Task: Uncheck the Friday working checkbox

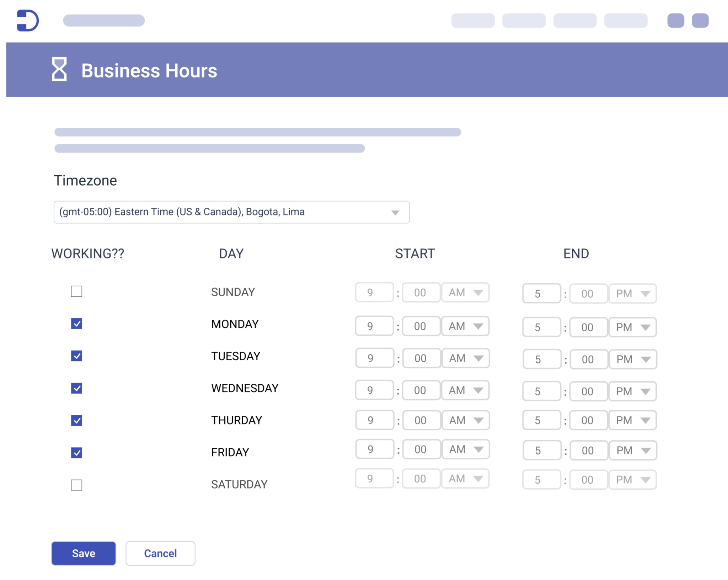Action: [x=76, y=452]
